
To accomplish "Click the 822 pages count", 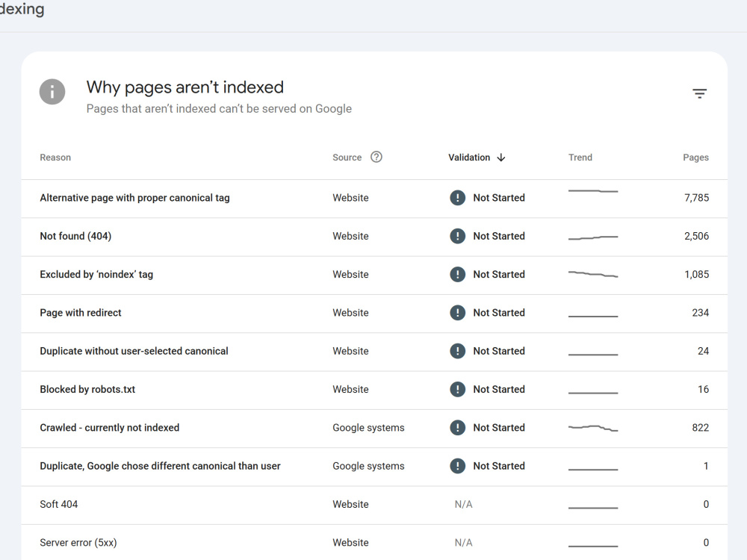I will pos(701,428).
